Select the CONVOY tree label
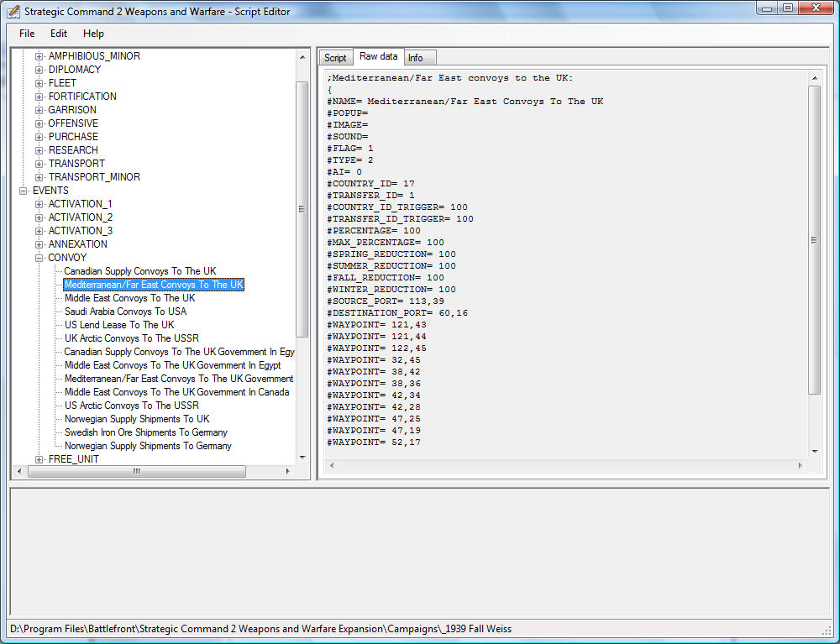The image size is (840, 644). pyautogui.click(x=67, y=258)
